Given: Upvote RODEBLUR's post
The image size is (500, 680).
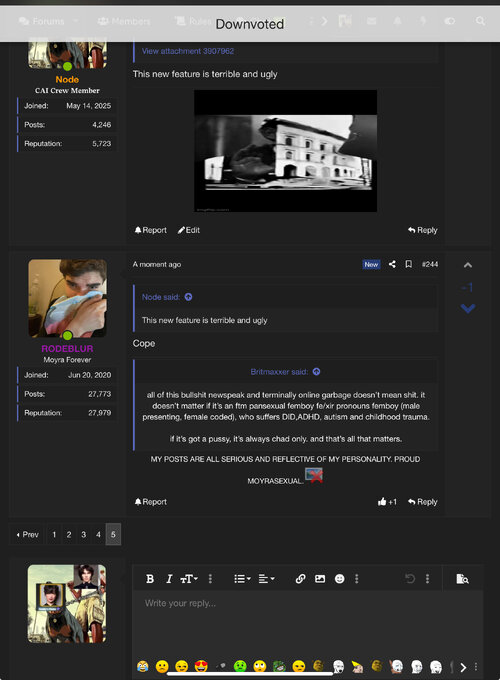Looking at the screenshot, I should [x=467, y=265].
